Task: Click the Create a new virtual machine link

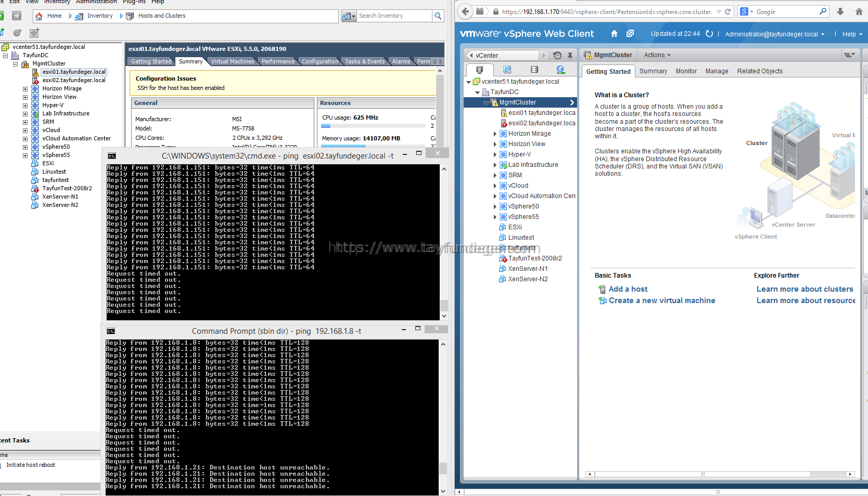Action: click(x=662, y=301)
